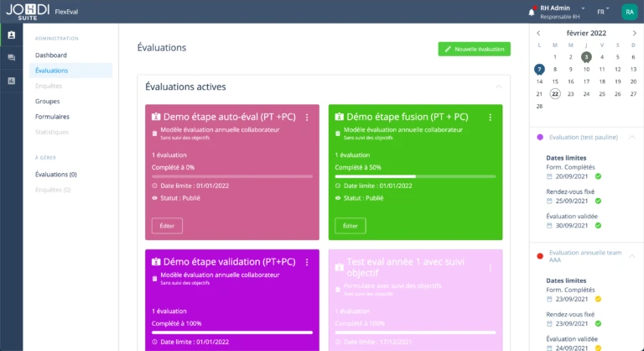The width and height of the screenshot is (644, 351).
Task: Open the evaluations module icon in left rail
Action: click(x=11, y=35)
